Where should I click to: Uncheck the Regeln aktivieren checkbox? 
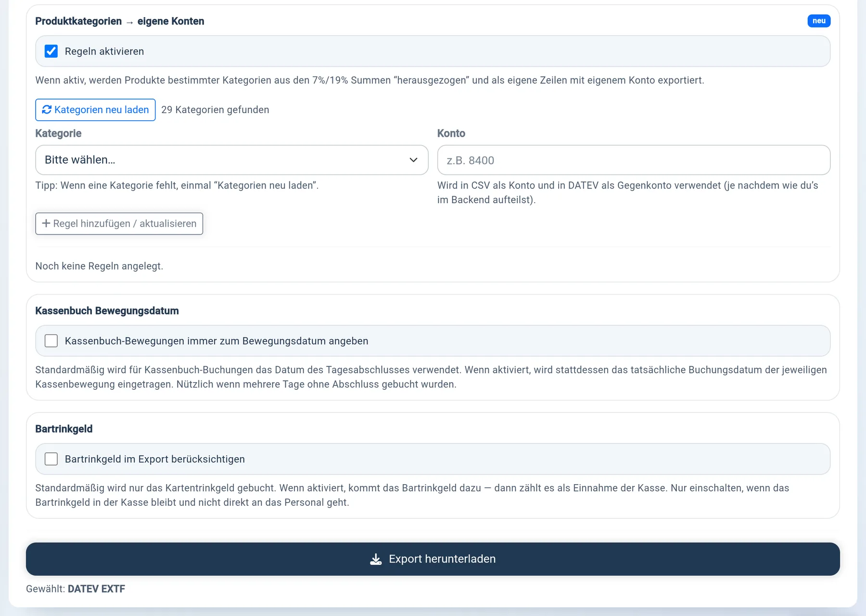[x=51, y=51]
